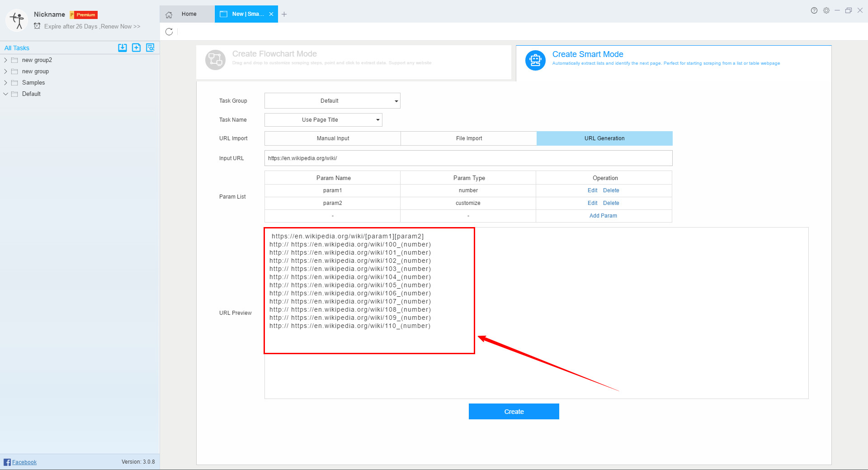Open the Task Group dropdown
Image resolution: width=868 pixels, height=470 pixels.
332,100
